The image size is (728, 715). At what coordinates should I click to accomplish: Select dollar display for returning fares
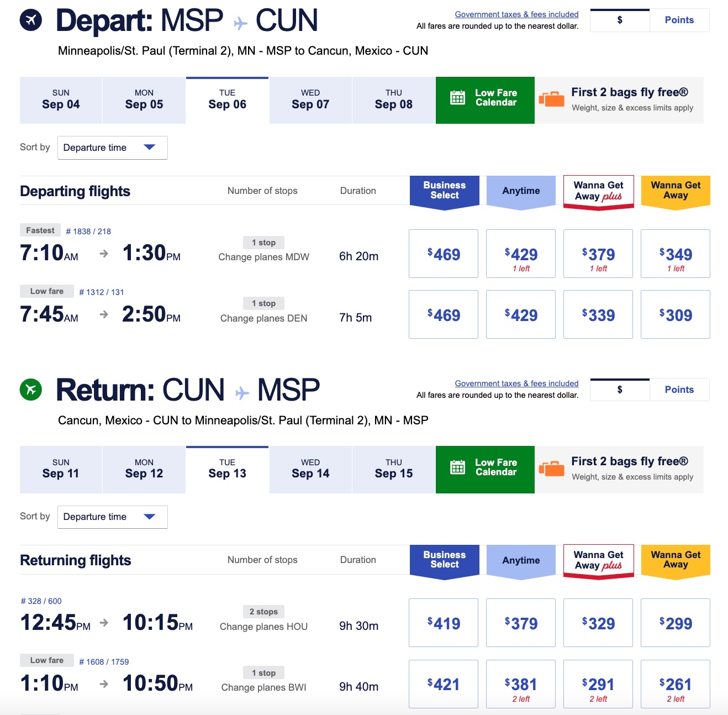tap(619, 389)
